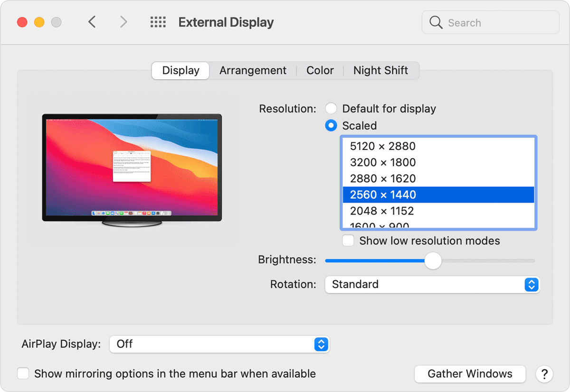Minimize the window with yellow button
Image resolution: width=570 pixels, height=392 pixels.
(x=39, y=22)
